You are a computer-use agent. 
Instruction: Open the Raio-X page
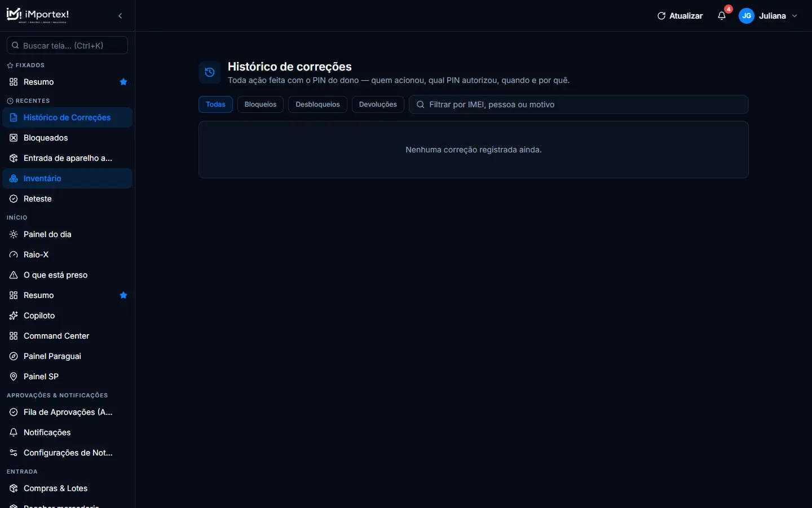tap(67, 255)
